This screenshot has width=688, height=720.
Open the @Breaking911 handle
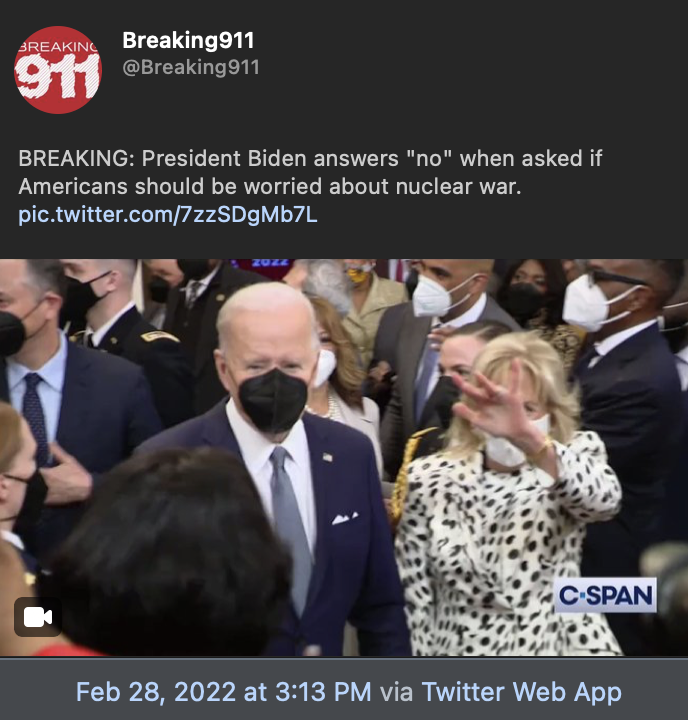[191, 67]
